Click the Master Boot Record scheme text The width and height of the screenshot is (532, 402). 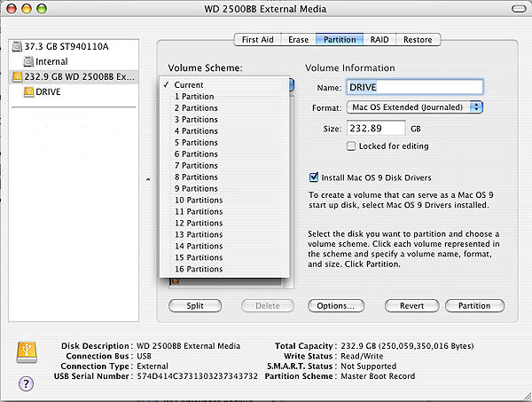pyautogui.click(x=378, y=376)
